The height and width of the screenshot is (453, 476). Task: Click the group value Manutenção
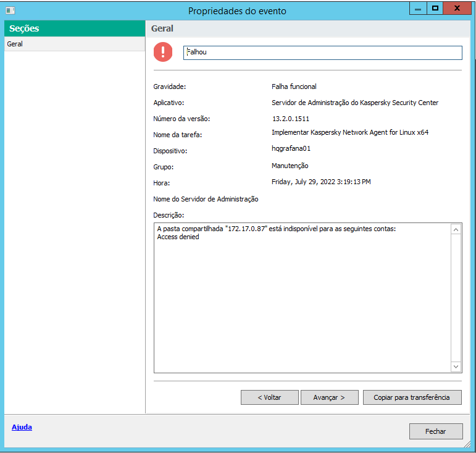click(x=290, y=166)
